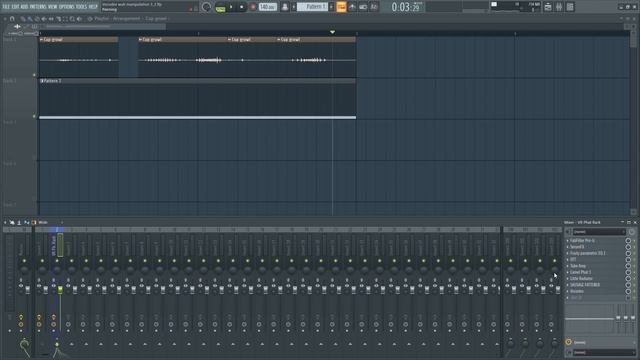The image size is (640, 360).
Task: Select the playlist select tool
Action: pos(65,19)
